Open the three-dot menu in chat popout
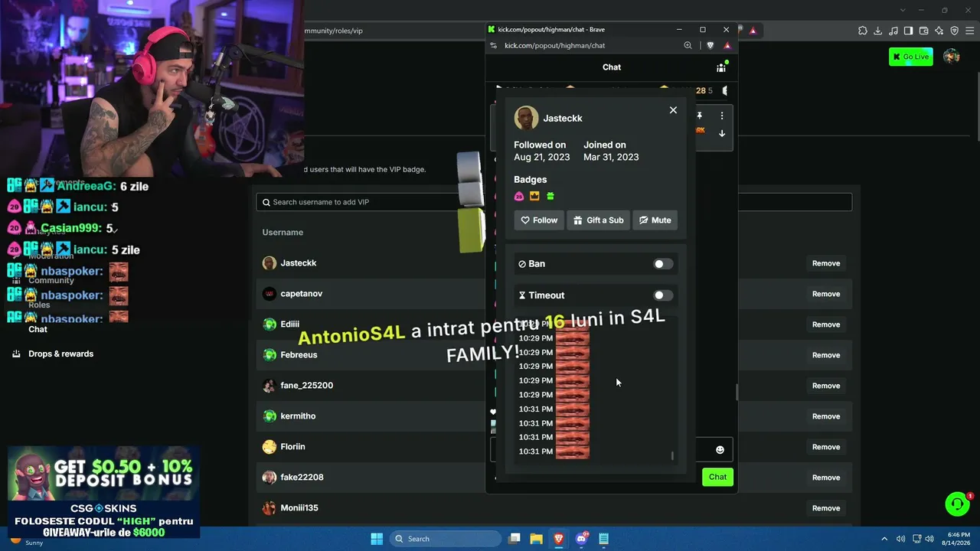Viewport: 980px width, 551px height. coord(721,116)
